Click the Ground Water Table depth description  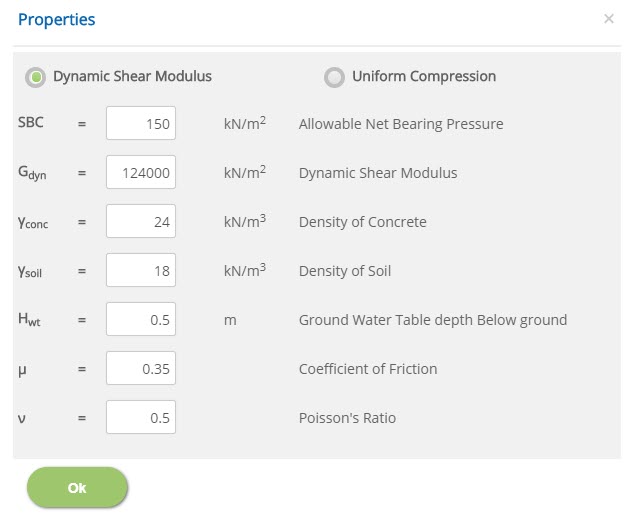pyautogui.click(x=433, y=320)
